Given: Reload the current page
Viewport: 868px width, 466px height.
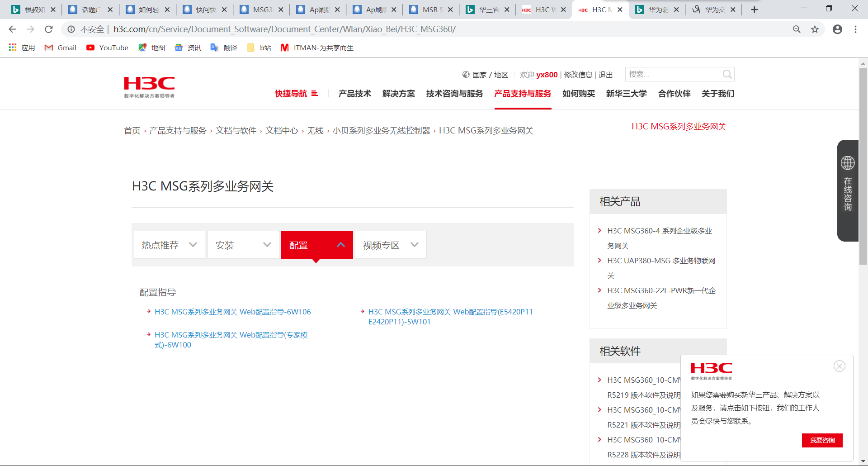Looking at the screenshot, I should coord(49,29).
